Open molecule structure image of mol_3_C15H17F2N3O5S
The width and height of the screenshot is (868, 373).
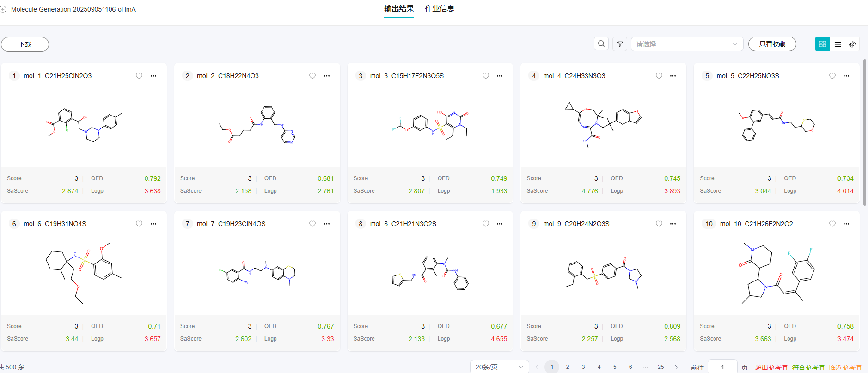[x=430, y=125]
